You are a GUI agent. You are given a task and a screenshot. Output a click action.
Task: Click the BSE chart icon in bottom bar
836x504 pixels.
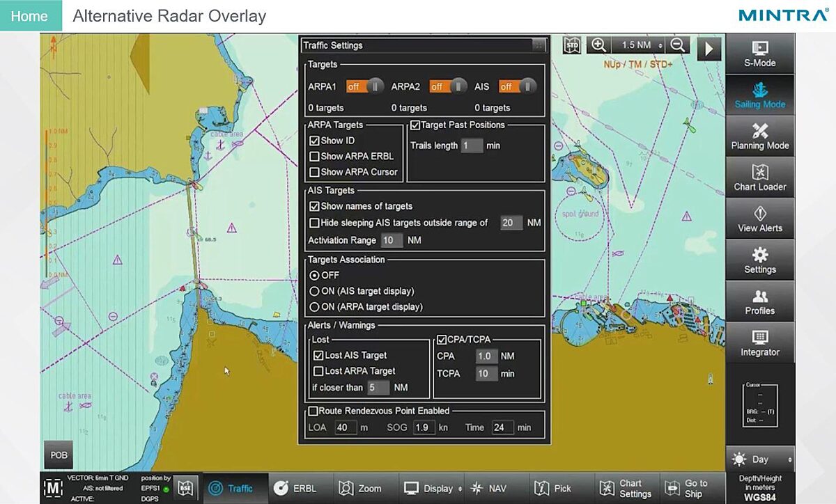coord(185,487)
